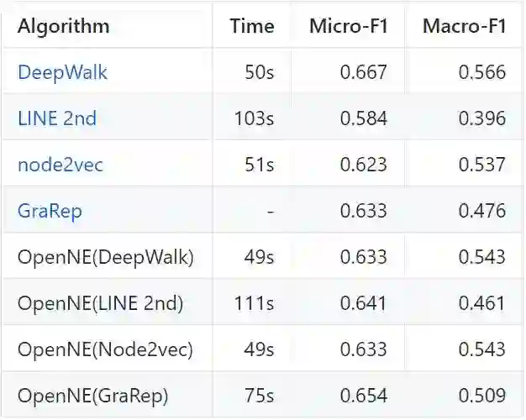Click the Micro-F1 column header
Viewport: 526px width, 420px height.
(x=348, y=26)
